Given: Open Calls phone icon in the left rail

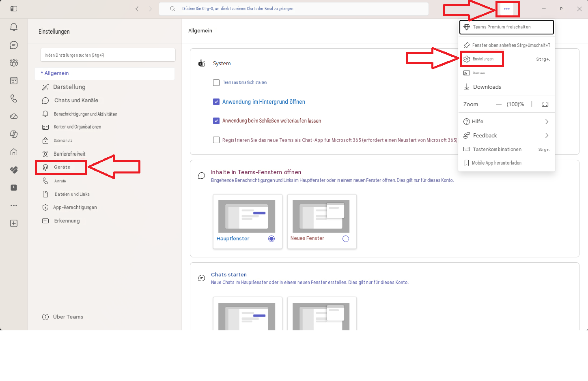Looking at the screenshot, I should [x=14, y=98].
